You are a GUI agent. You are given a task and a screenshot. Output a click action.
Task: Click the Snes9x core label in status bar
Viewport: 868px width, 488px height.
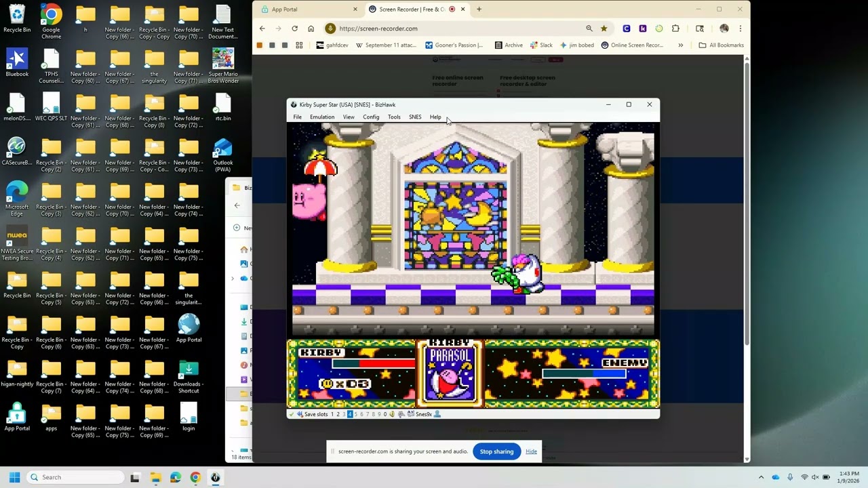coord(424,414)
